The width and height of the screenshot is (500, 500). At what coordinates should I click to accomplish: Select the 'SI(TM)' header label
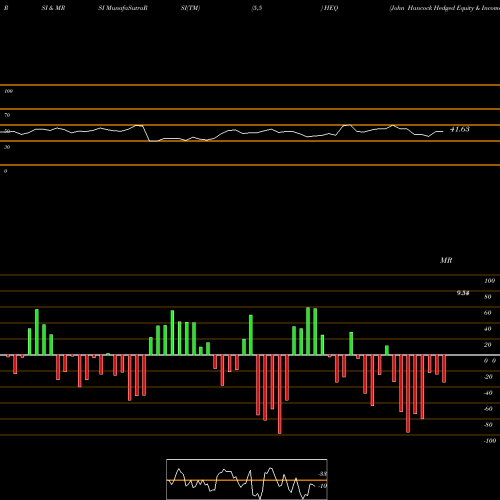pyautogui.click(x=190, y=8)
